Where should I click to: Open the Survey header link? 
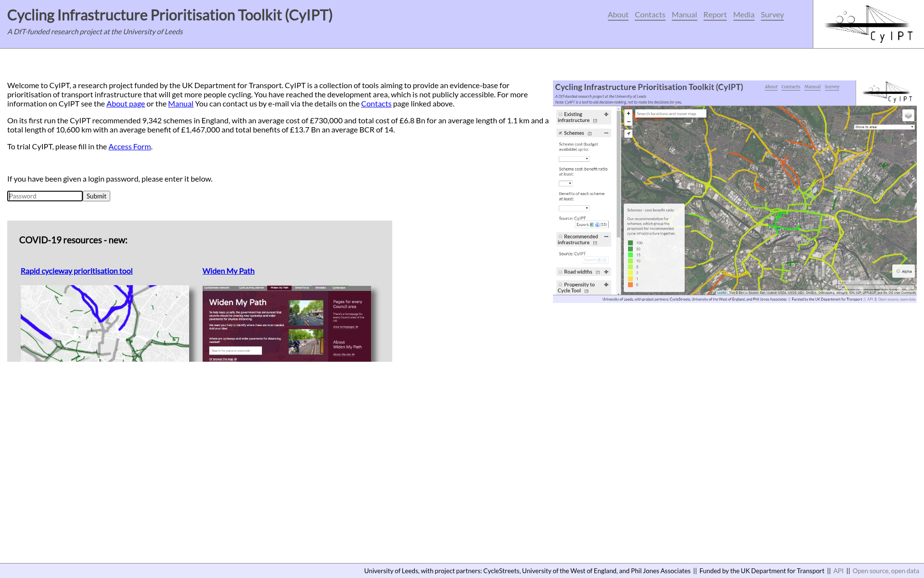click(772, 15)
